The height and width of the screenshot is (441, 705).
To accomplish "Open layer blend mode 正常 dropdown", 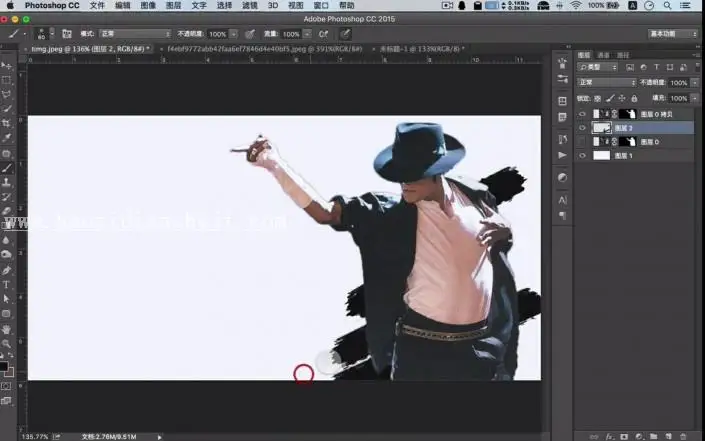I will tap(607, 82).
